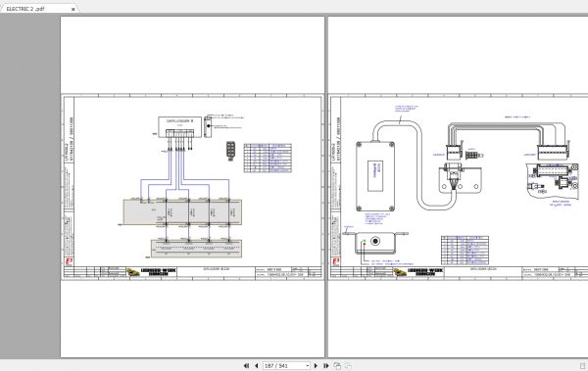This screenshot has width=588, height=371.
Task: Go to the previous page
Action: [257, 366]
